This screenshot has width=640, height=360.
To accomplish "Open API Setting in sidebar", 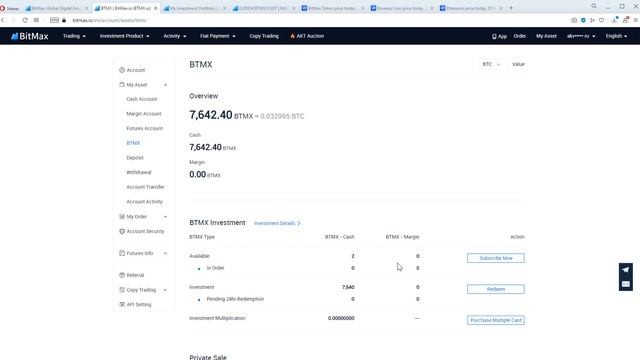I will 139,305.
